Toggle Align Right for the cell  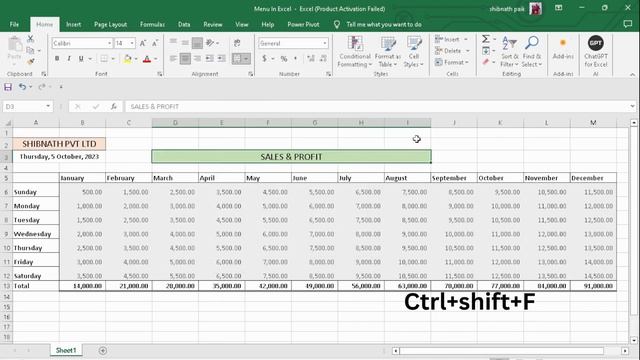[197, 59]
